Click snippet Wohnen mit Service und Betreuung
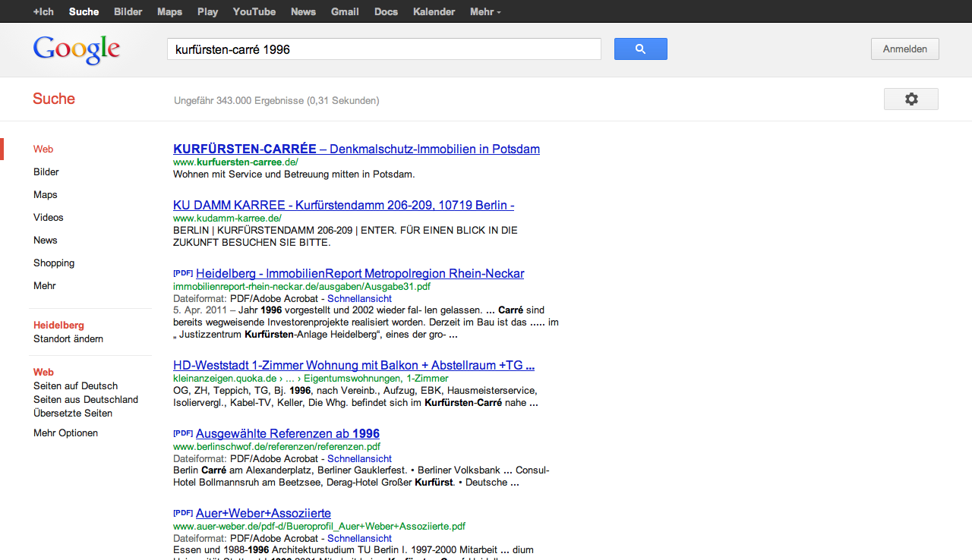 pos(294,175)
